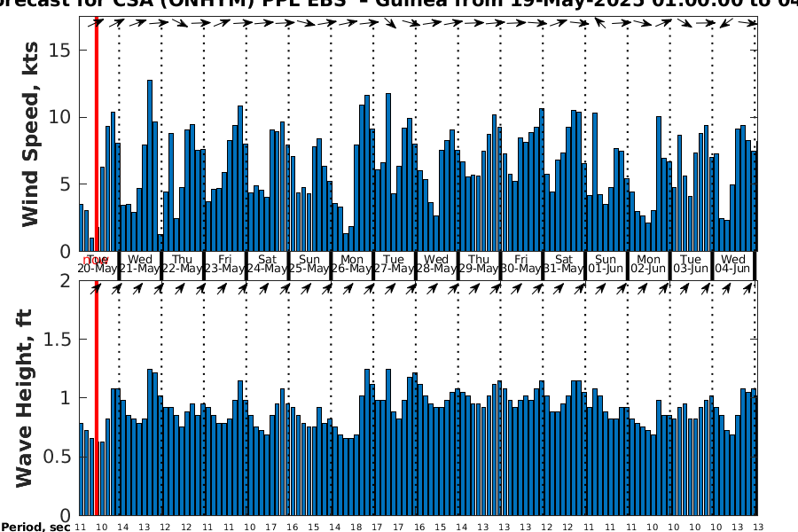Select the 'Wed 28-May' date label
This screenshot has width=798, height=532.
pyautogui.click(x=436, y=264)
